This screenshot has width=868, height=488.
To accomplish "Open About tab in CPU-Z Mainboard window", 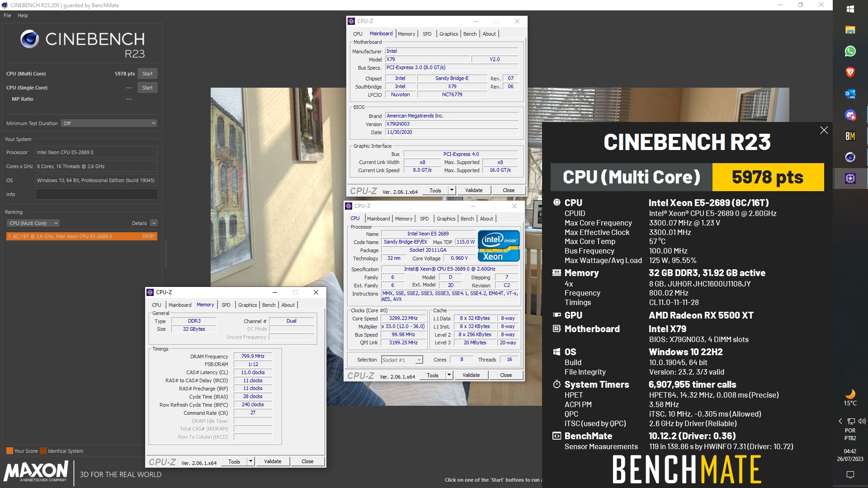I will 489,34.
